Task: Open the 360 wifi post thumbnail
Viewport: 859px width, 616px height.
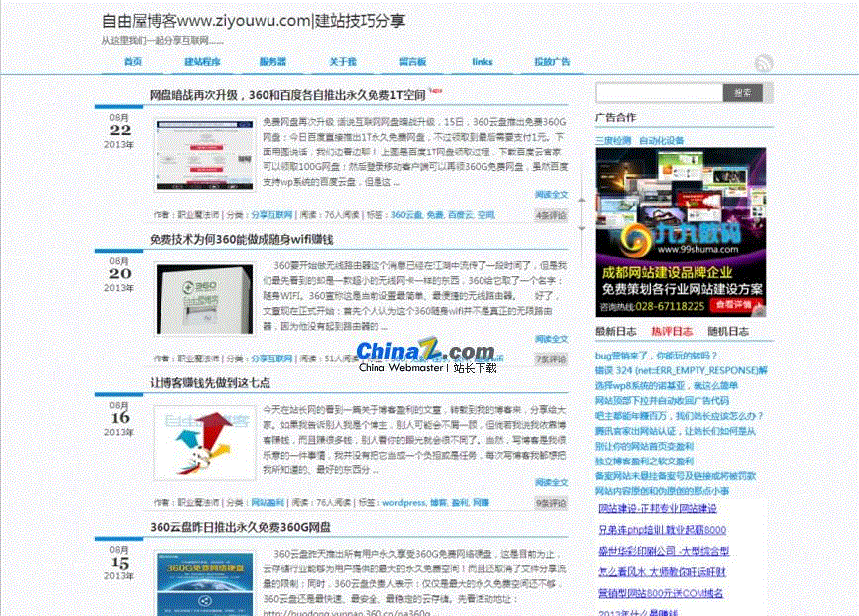Action: click(190, 298)
